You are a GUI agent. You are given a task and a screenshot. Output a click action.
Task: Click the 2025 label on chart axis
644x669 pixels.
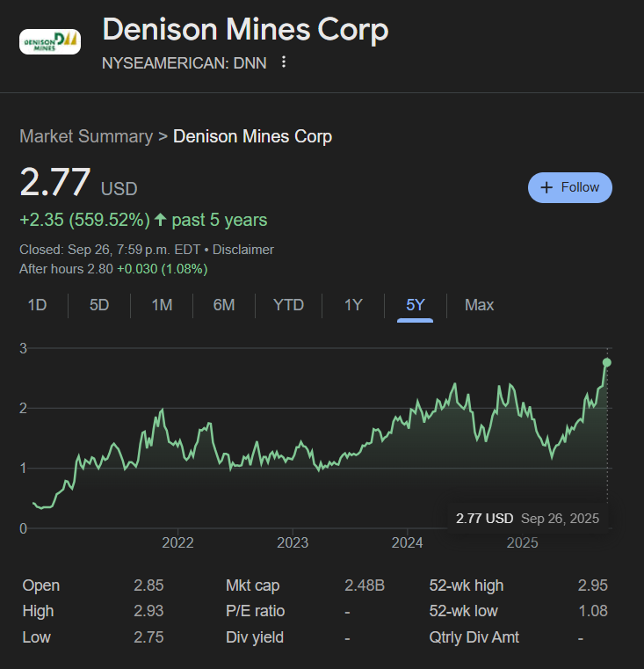pos(522,542)
